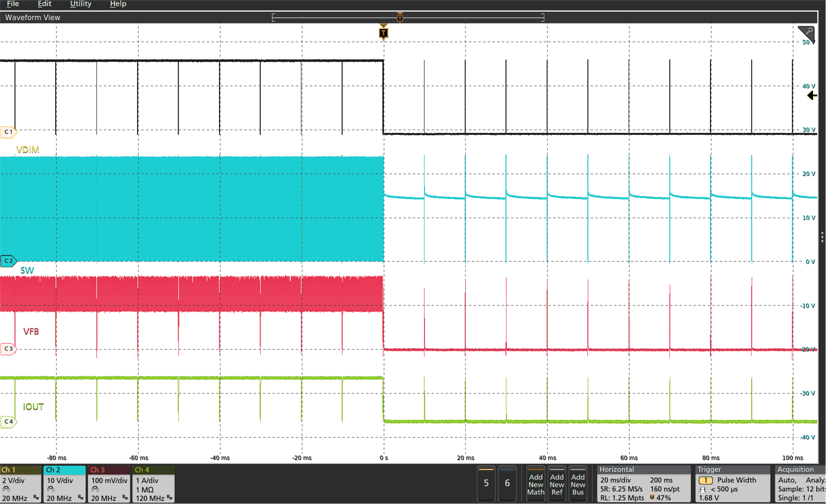The height and width of the screenshot is (504, 826).
Task: Open the Ch 1 settings badge
Action: [x=21, y=484]
